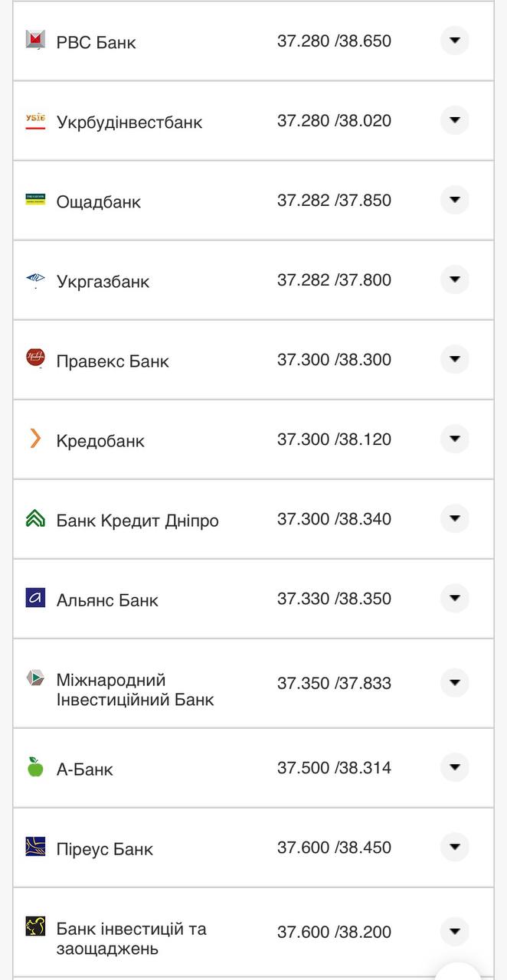The width and height of the screenshot is (507, 980).
Task: Click the Банк Кредит Дніпро green logo
Action: click(x=34, y=518)
